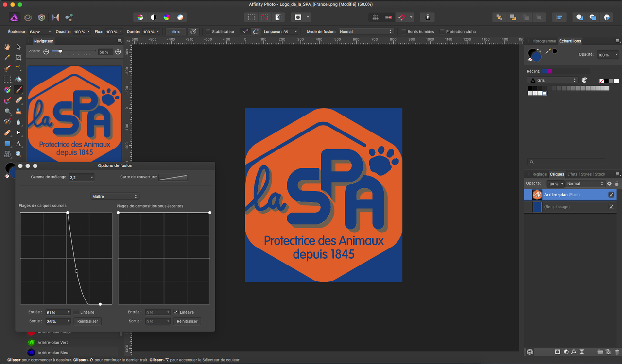The image size is (622, 364).
Task: Open Mode de fusion Normal dropdown
Action: tap(365, 32)
